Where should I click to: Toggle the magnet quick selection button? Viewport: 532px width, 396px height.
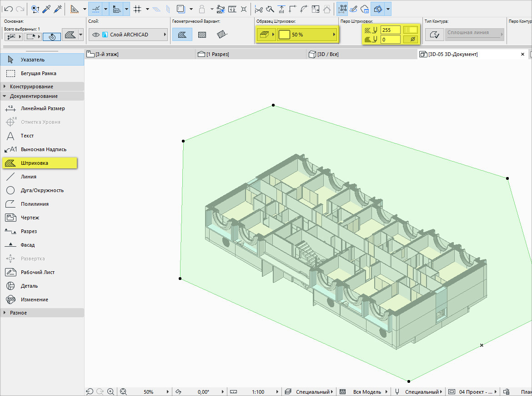pos(52,36)
